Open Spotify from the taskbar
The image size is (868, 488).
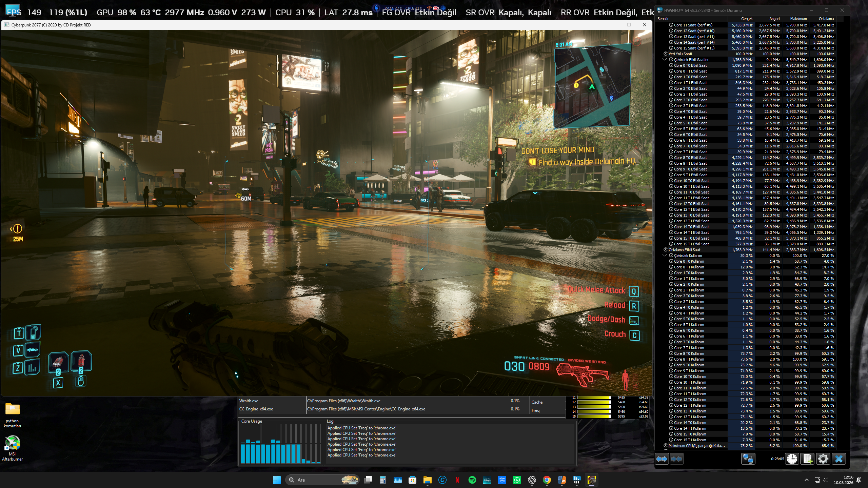pos(472,480)
